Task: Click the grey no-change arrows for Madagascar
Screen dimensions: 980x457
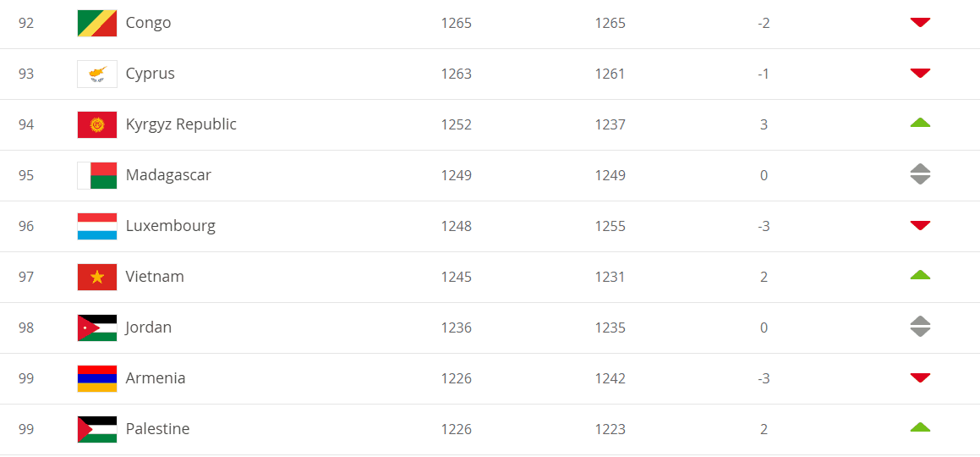Action: (x=920, y=175)
